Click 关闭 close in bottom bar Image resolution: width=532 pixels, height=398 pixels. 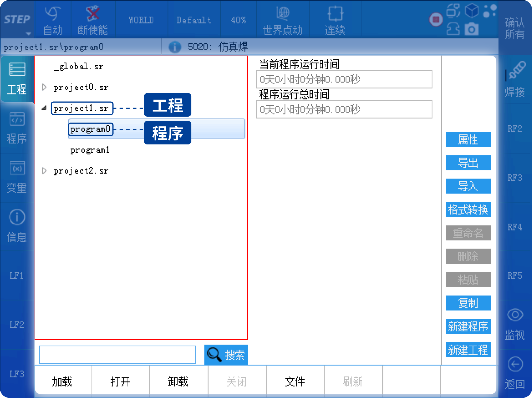tap(237, 381)
